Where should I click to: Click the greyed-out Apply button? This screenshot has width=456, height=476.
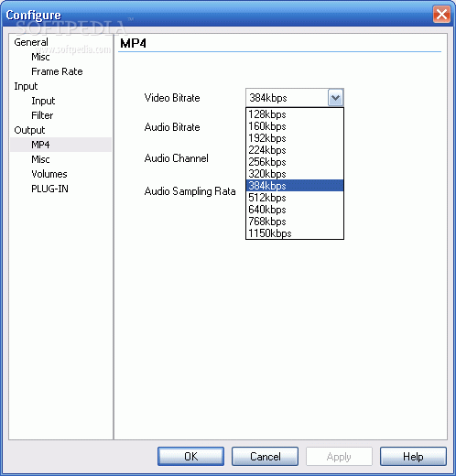(339, 457)
